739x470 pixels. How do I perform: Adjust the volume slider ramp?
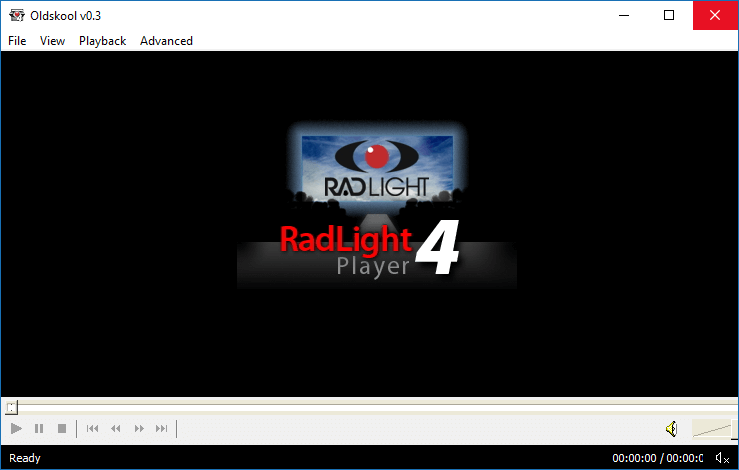[713, 429]
